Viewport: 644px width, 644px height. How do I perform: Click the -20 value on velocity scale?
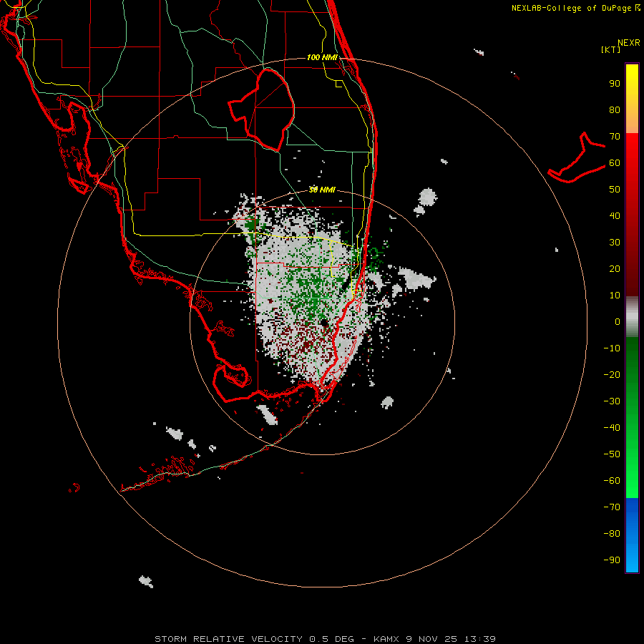612,375
